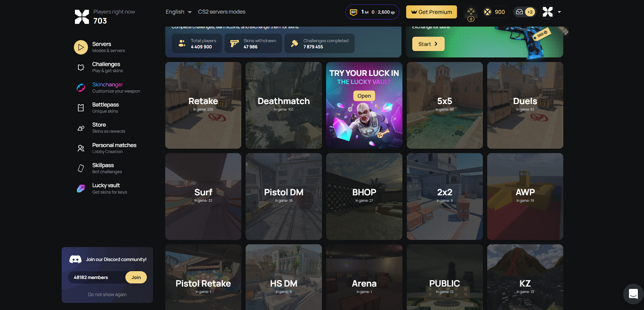Open the live chat support widget

point(633,294)
